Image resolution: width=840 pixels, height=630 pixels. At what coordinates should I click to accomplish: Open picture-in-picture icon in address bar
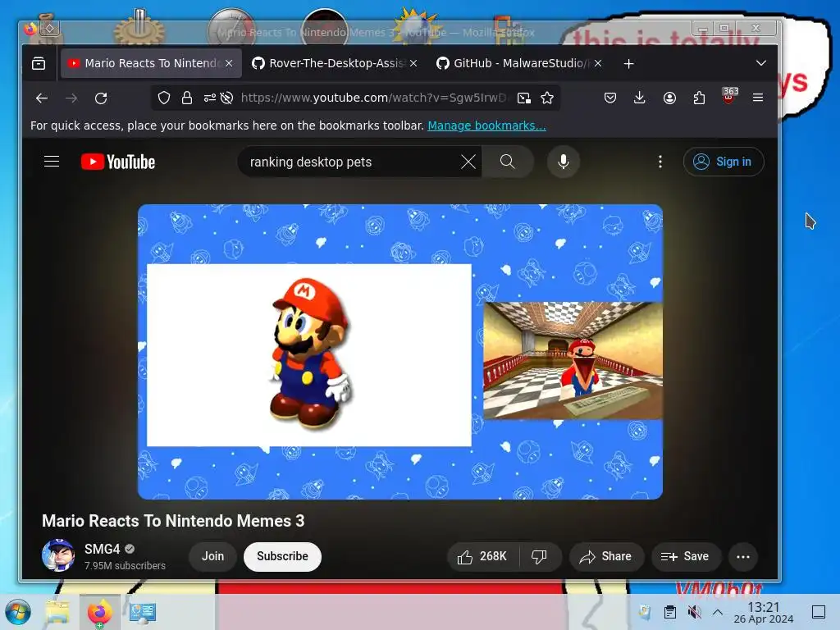(x=524, y=98)
